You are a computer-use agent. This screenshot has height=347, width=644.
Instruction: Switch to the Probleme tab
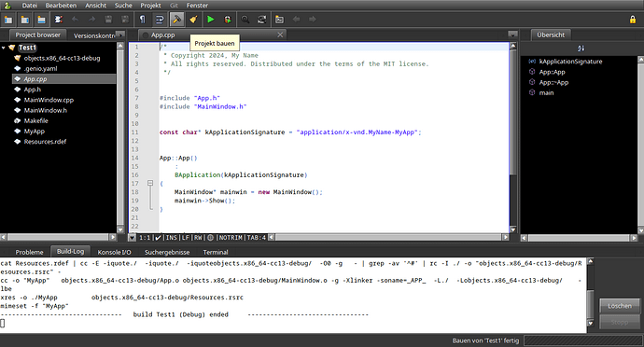pyautogui.click(x=29, y=252)
